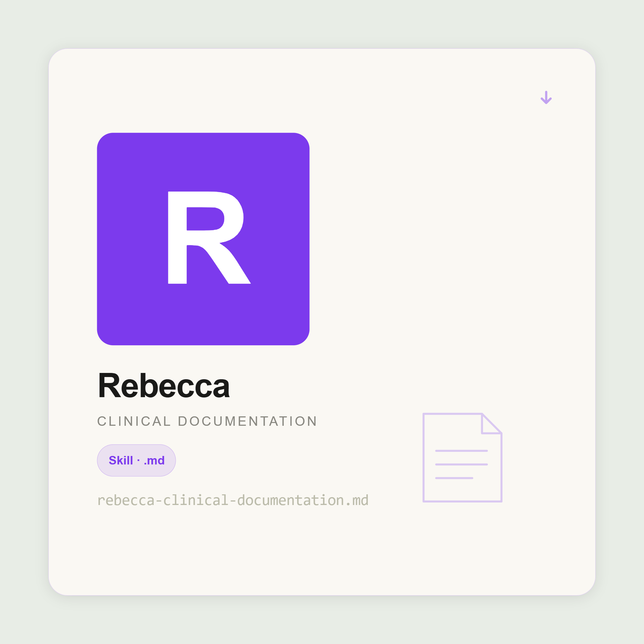Image resolution: width=644 pixels, height=644 pixels.
Task: Open the purple R avatar tile
Action: 203,239
